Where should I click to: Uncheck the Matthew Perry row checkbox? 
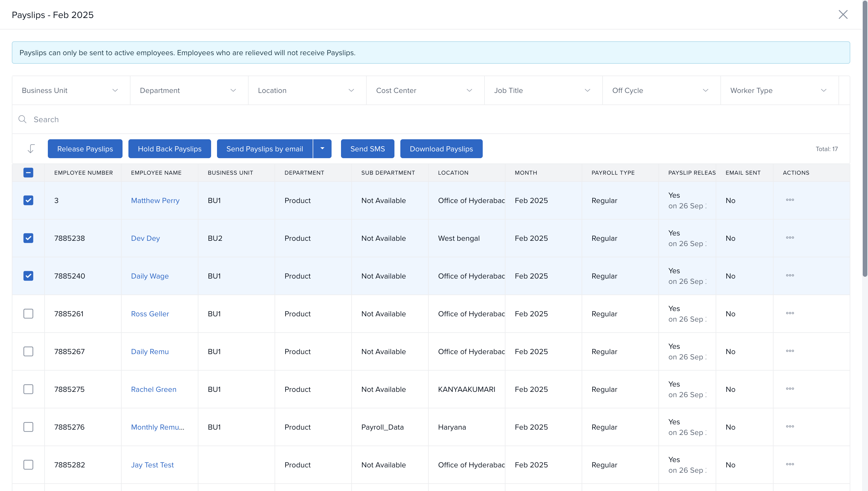pos(28,200)
